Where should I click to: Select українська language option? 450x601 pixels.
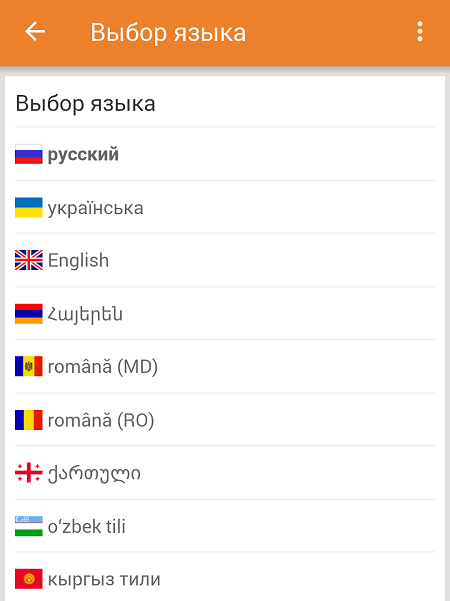pos(225,207)
